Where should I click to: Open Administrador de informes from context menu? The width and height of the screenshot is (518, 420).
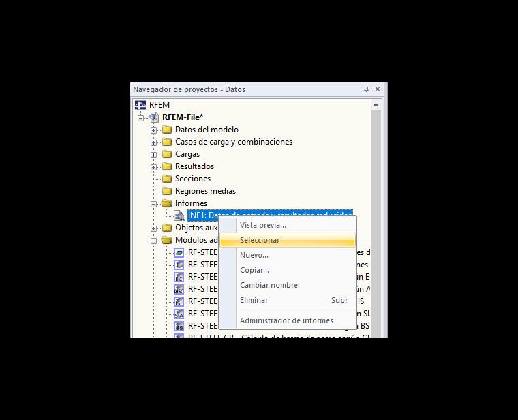click(288, 320)
